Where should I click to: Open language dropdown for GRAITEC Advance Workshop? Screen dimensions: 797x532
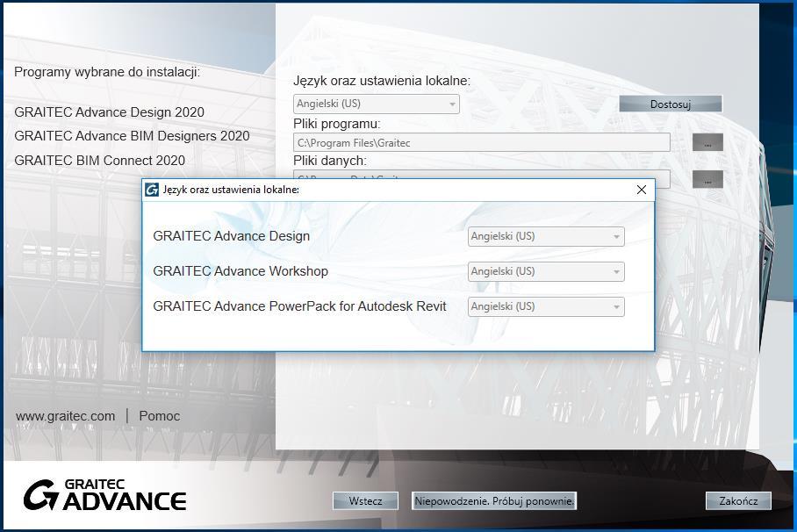[546, 271]
